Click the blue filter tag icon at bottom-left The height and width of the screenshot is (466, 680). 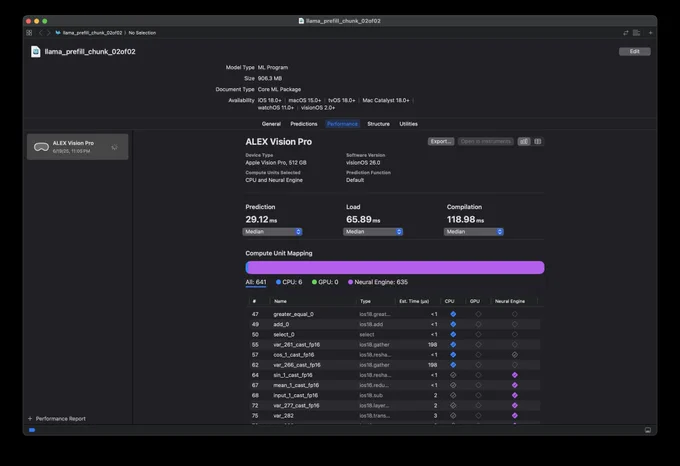pyautogui.click(x=32, y=430)
